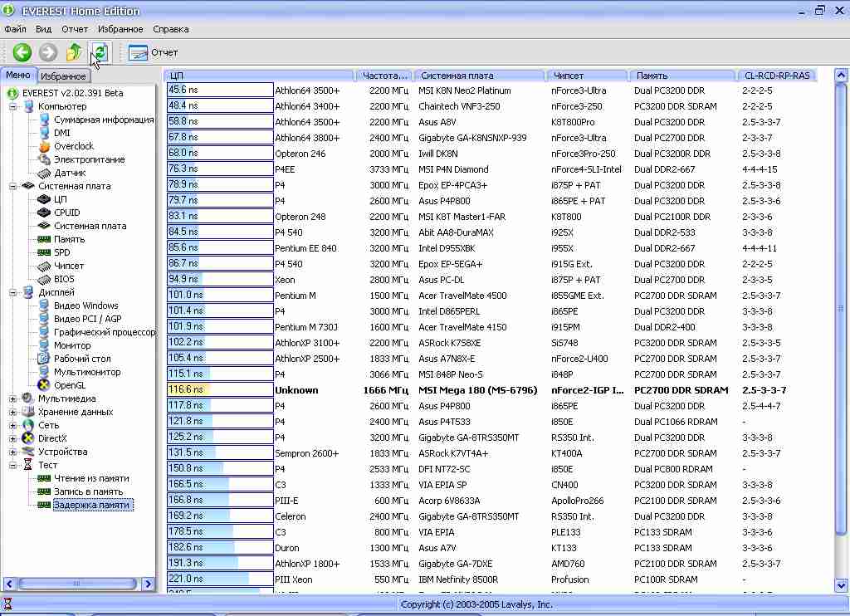Image resolution: width=850 pixels, height=616 pixels.
Task: Click the 116.6 ns highlighted latency bar
Action: pos(220,390)
